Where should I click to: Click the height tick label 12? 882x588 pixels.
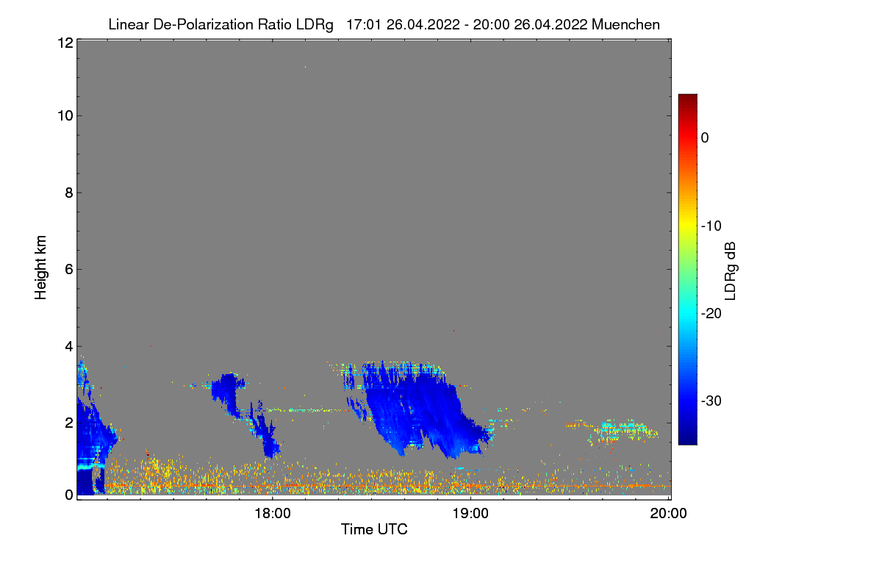click(x=64, y=43)
